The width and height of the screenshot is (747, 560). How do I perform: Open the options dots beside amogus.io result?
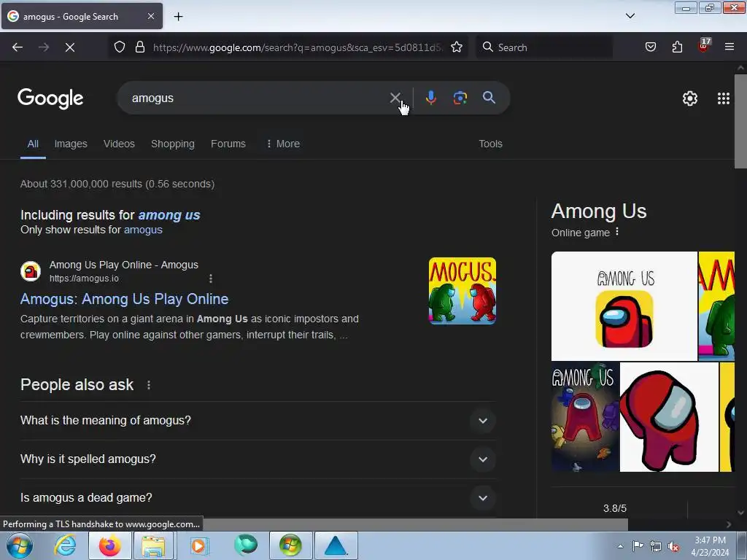click(x=211, y=279)
